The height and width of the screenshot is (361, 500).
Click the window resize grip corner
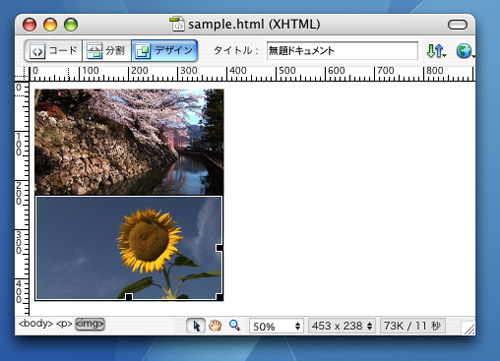click(469, 328)
